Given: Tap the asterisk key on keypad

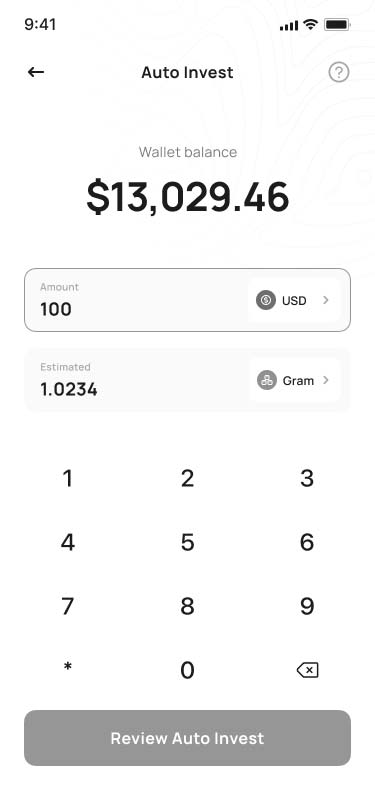Looking at the screenshot, I should 68,667.
